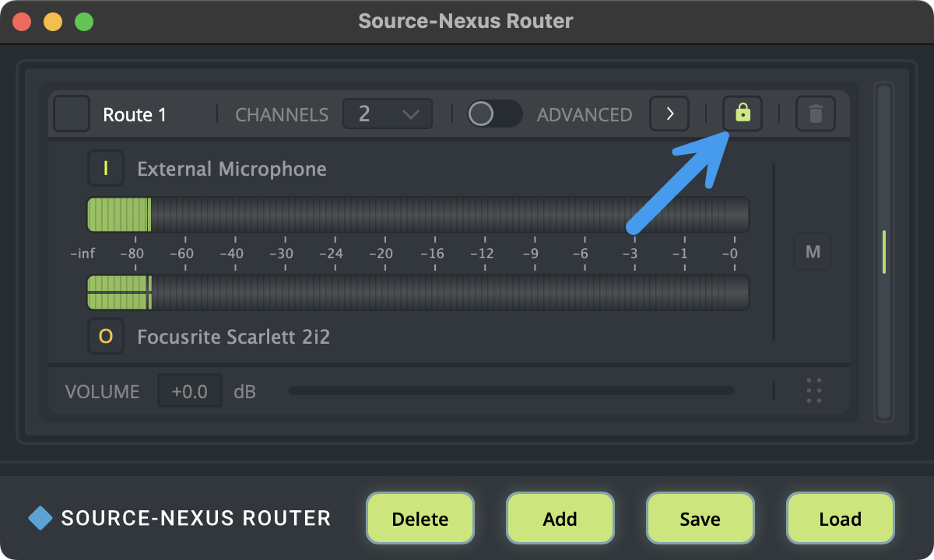This screenshot has width=934, height=560.
Task: Click the Load button
Action: [x=840, y=519]
